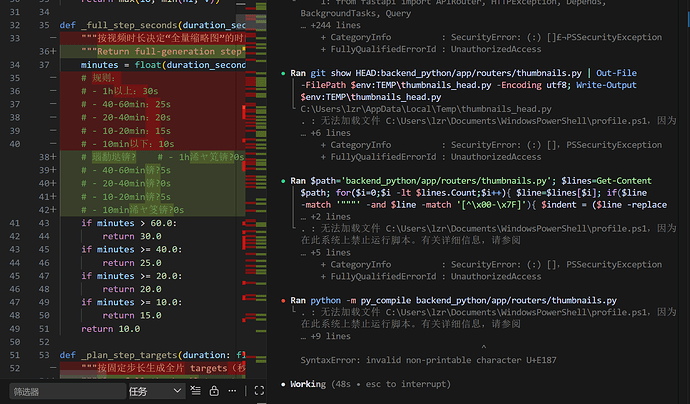Click the 'def _full_step_seconds' function line
Image resolution: width=690 pixels, height=404 pixels.
[x=152, y=25]
